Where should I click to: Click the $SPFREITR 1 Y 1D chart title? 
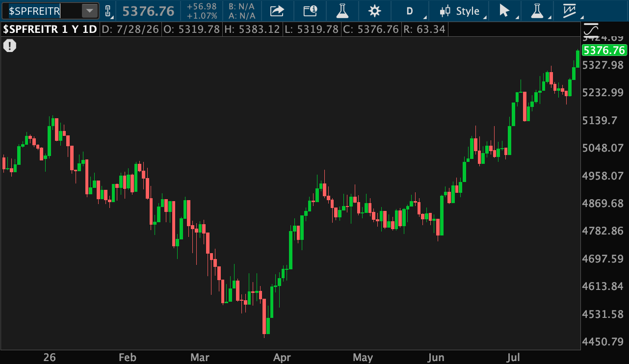(50, 29)
